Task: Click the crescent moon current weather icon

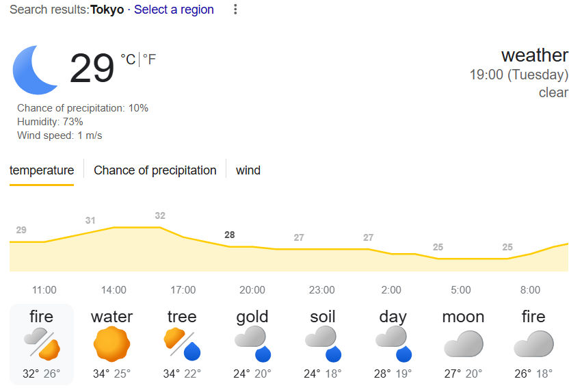Action: coord(36,70)
